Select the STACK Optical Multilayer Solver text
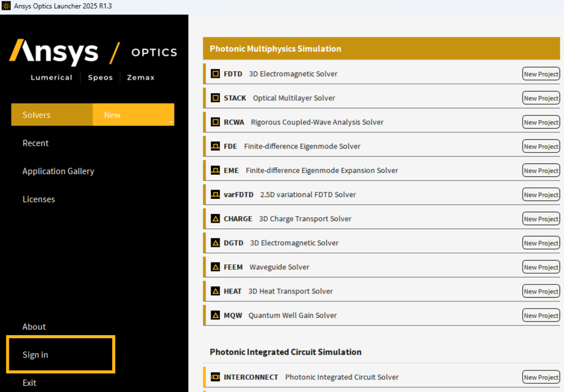The image size is (564, 392). pos(279,98)
